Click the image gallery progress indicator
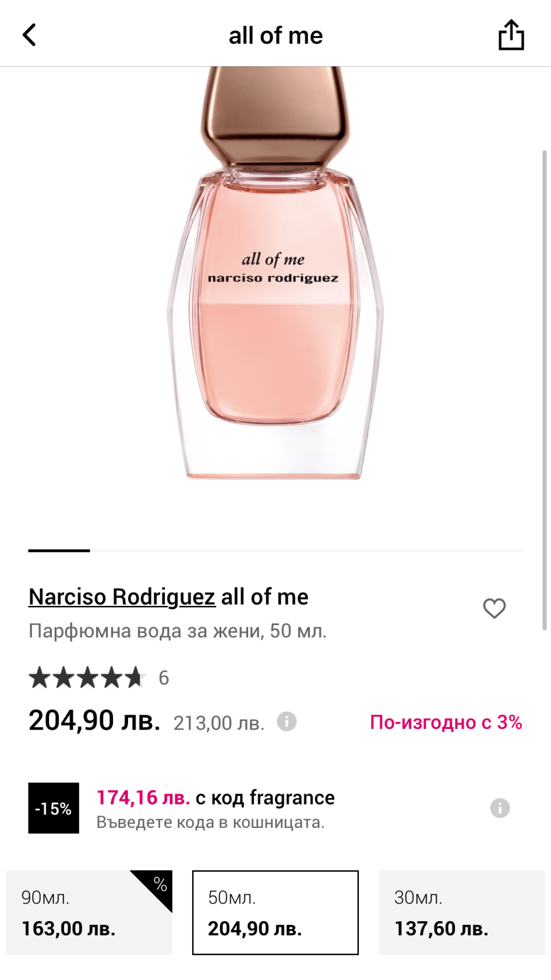Viewport: 551px width, 980px height. (x=275, y=550)
